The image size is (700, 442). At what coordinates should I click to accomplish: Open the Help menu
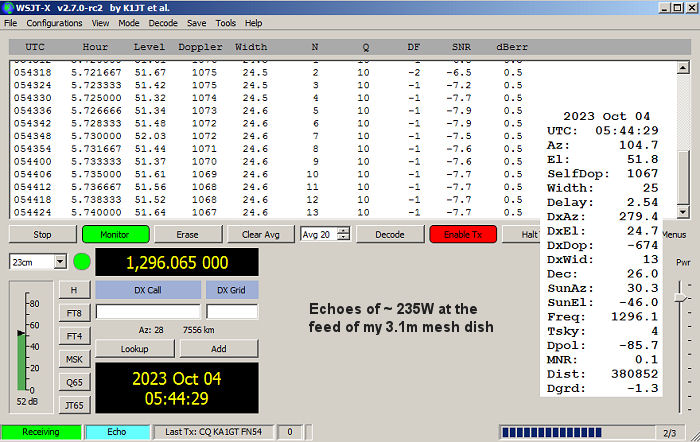click(x=253, y=23)
